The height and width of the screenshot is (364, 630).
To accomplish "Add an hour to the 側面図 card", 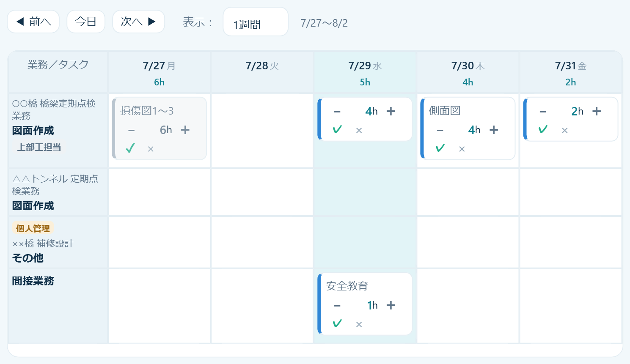I will tap(494, 130).
